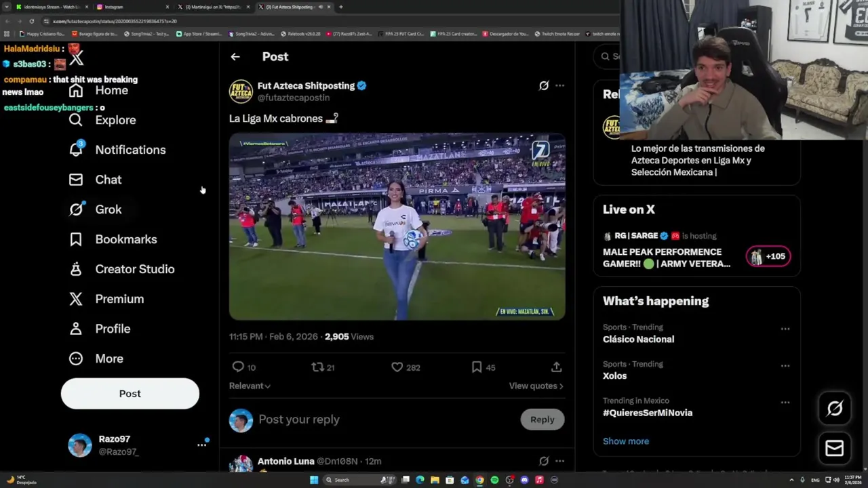Show hidden system tray icons

791,480
